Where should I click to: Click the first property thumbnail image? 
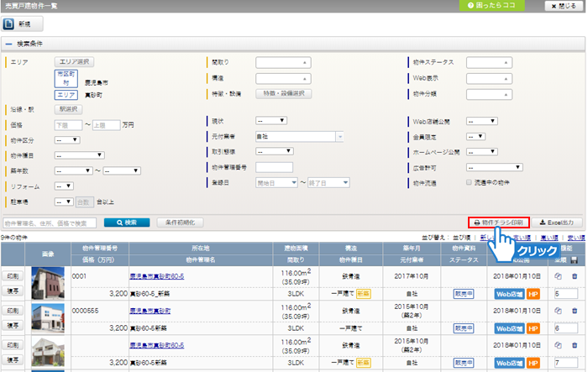(x=47, y=285)
